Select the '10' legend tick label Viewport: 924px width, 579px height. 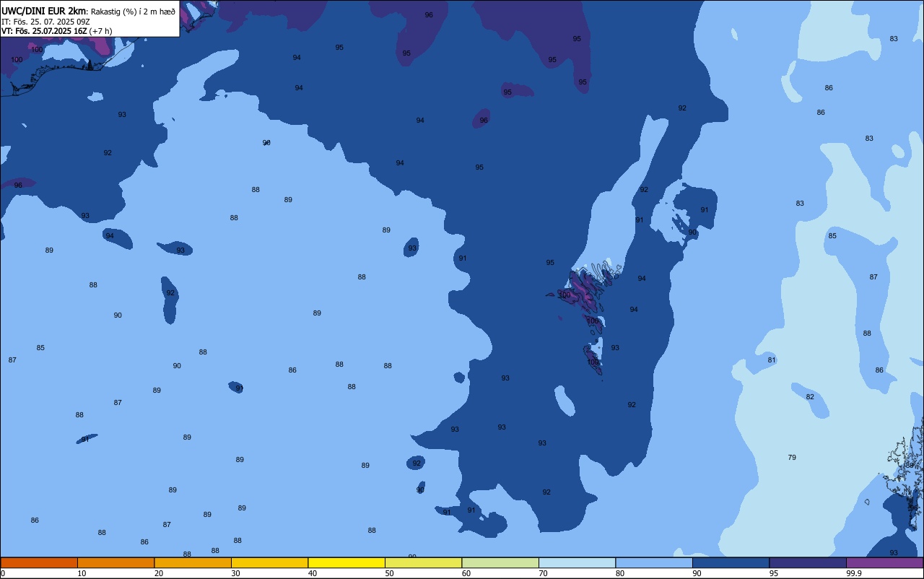tap(82, 573)
